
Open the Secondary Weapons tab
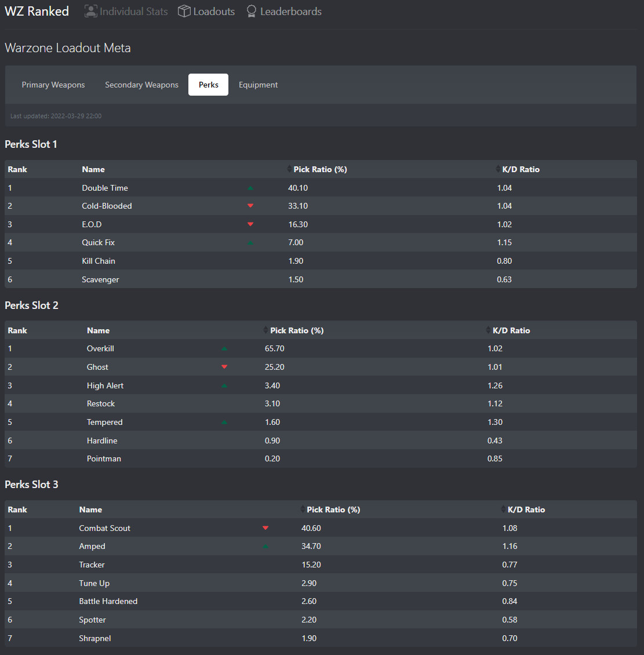(x=141, y=85)
